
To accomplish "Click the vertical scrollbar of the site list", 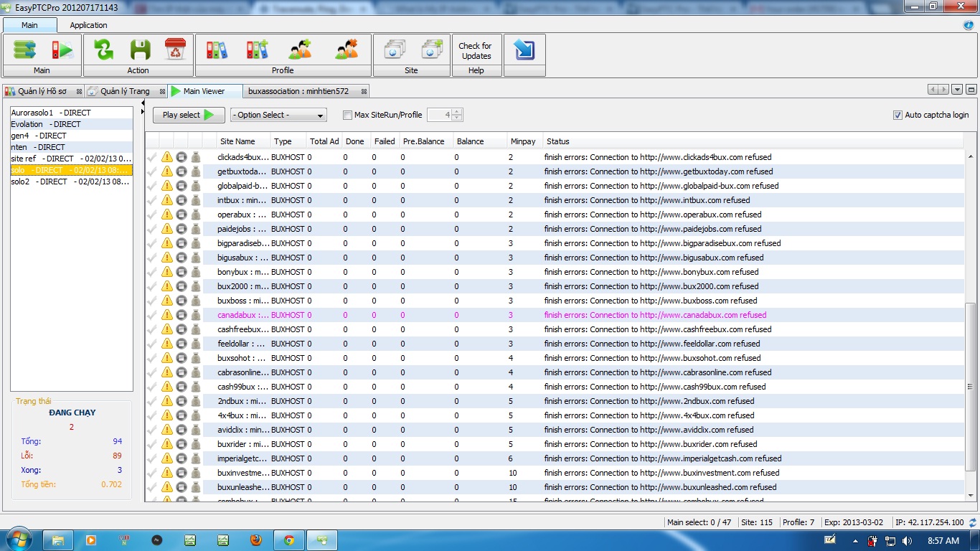I will click(x=971, y=387).
